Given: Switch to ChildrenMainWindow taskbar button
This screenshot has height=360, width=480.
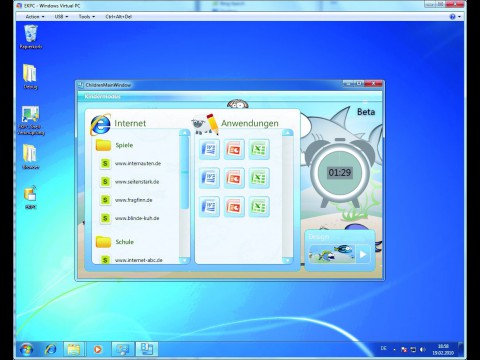Looking at the screenshot, I should 146,349.
